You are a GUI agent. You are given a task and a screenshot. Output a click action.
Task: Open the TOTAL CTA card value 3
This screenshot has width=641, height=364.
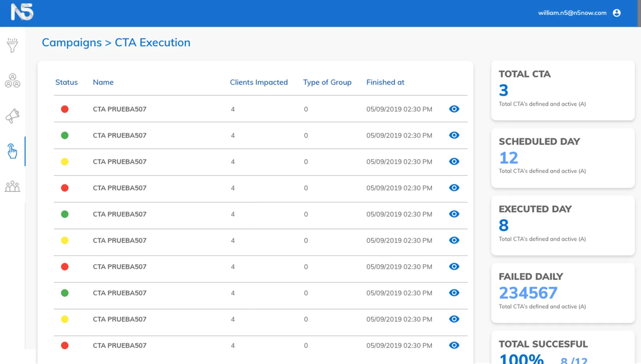[x=504, y=90]
